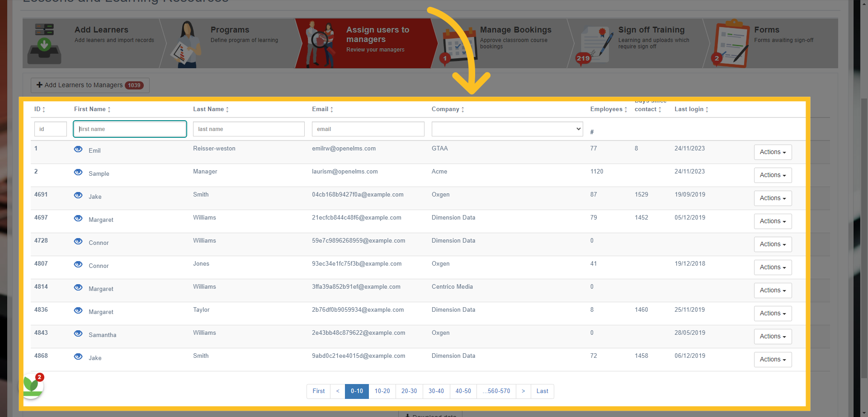The image size is (868, 417).
Task: Select the Assign users to managers icon
Action: click(320, 44)
